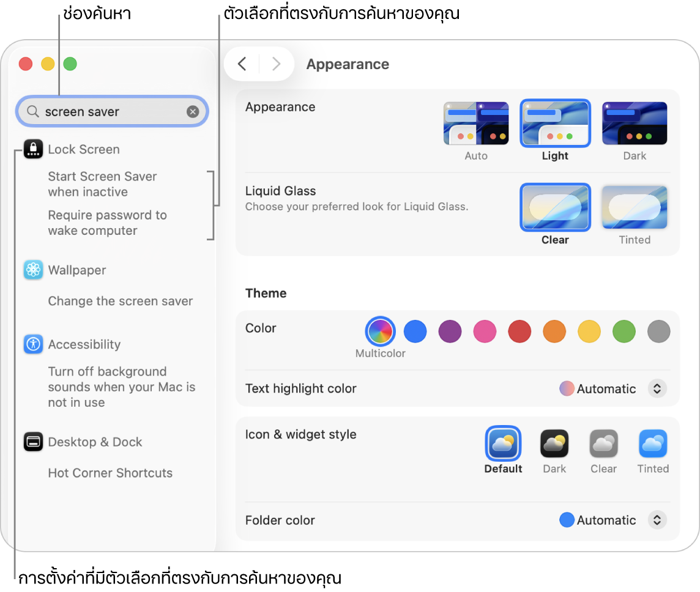Viewport: 700px width, 592px height.
Task: Open Turn off background sounds result
Action: [121, 387]
